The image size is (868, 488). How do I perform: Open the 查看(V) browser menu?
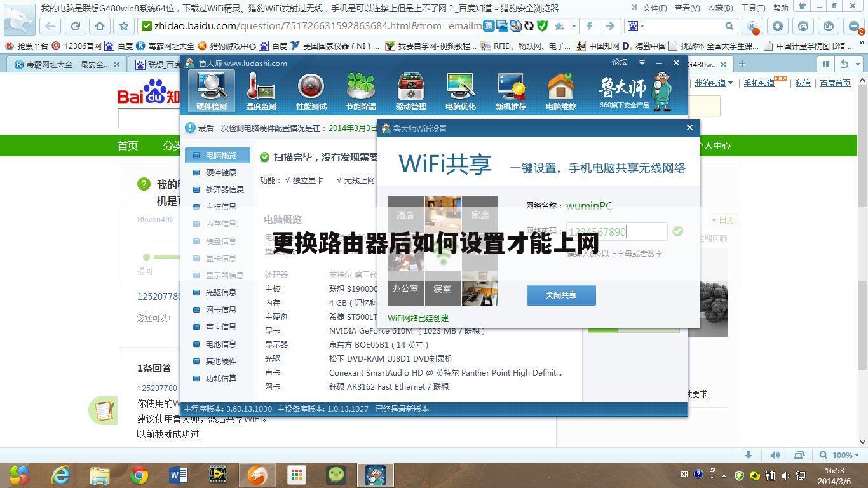point(687,8)
